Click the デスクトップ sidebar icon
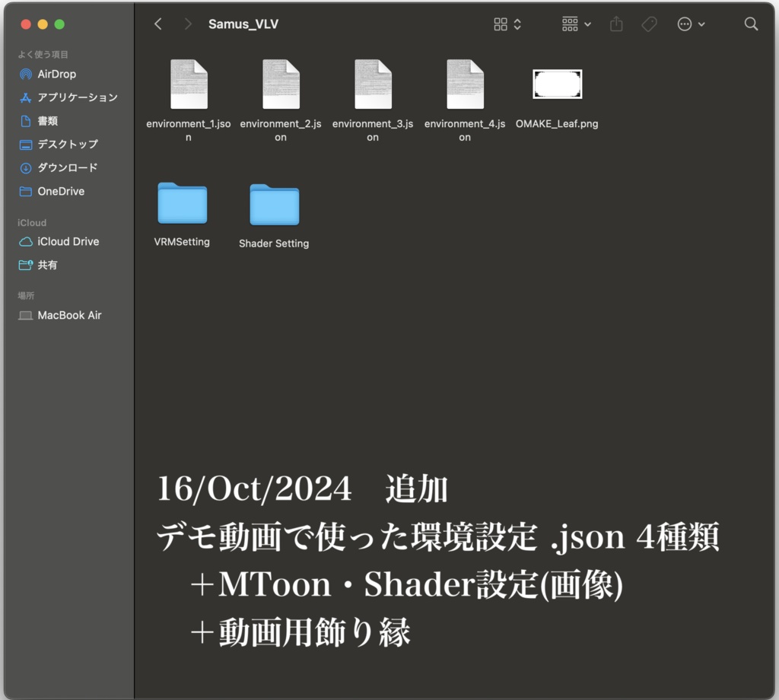The height and width of the screenshot is (700, 779). (26, 145)
